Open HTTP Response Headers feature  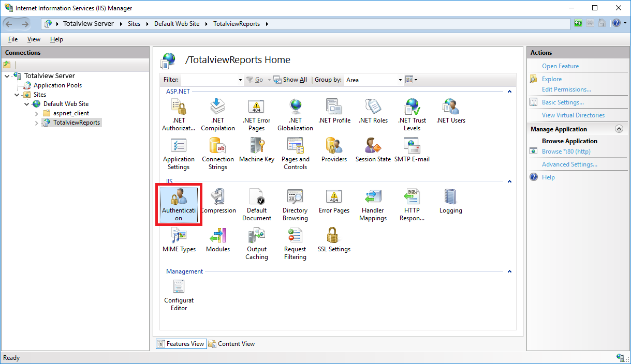click(x=412, y=205)
